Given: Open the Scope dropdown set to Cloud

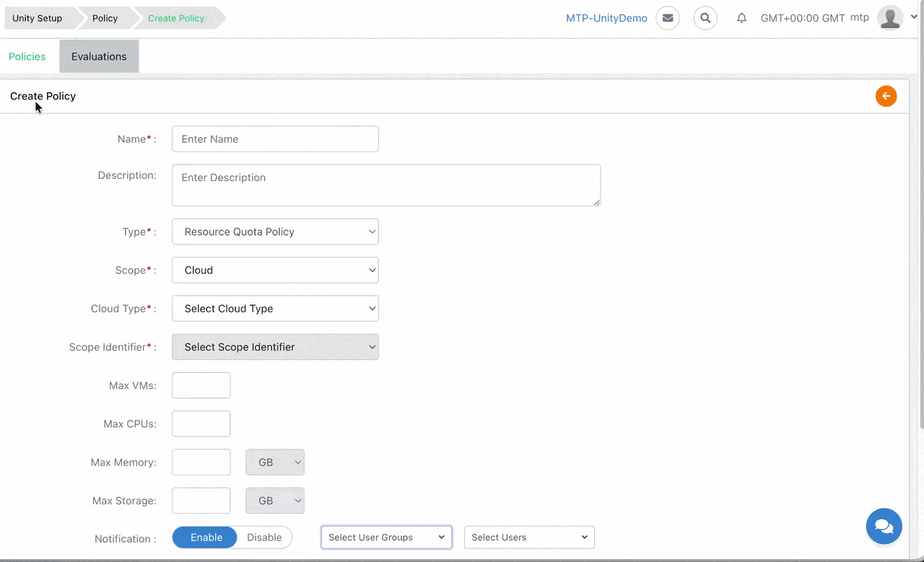Looking at the screenshot, I should click(x=275, y=270).
